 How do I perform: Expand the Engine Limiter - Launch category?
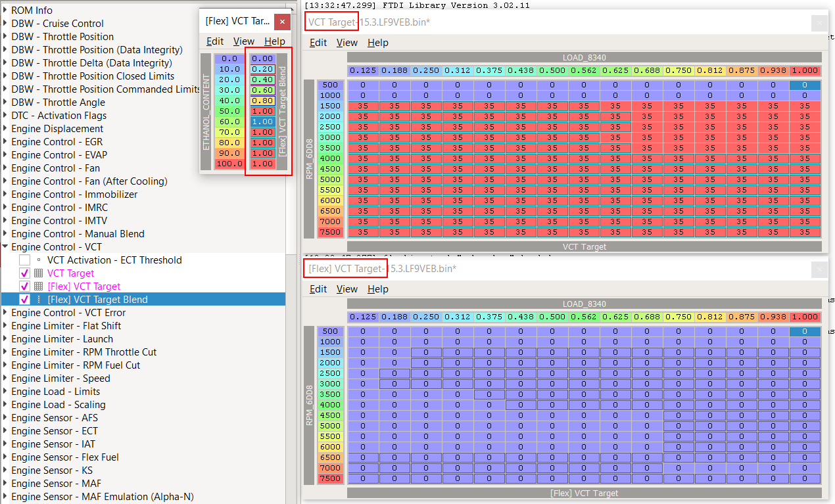pos(5,339)
